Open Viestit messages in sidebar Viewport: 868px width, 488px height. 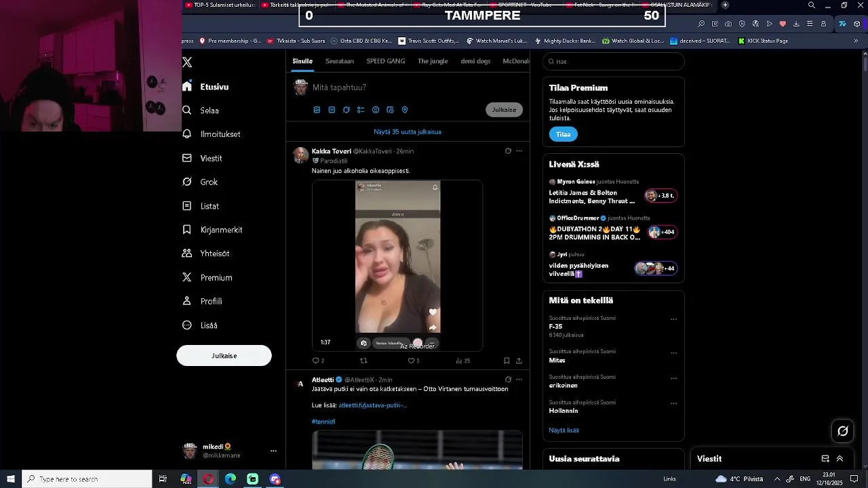202,158
